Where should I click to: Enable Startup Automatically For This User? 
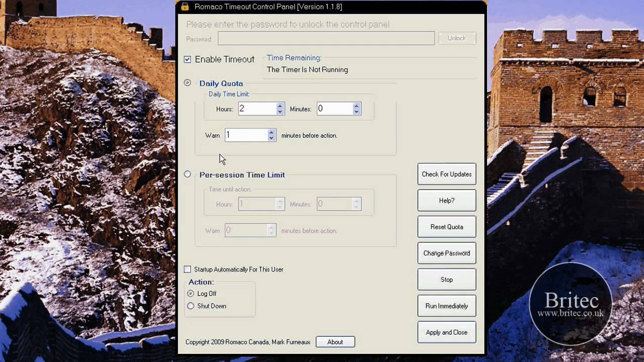(188, 269)
